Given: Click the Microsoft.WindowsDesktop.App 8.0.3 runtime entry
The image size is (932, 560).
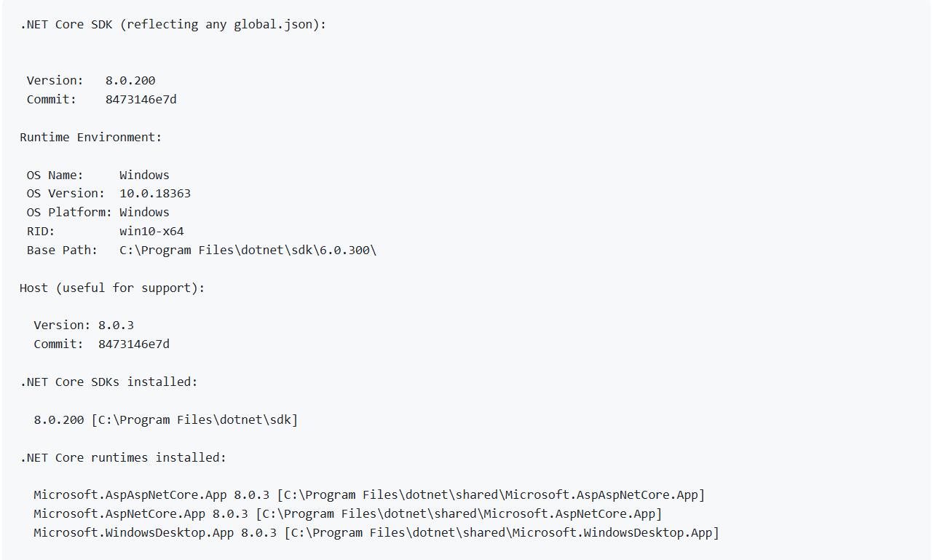Looking at the screenshot, I should [376, 533].
